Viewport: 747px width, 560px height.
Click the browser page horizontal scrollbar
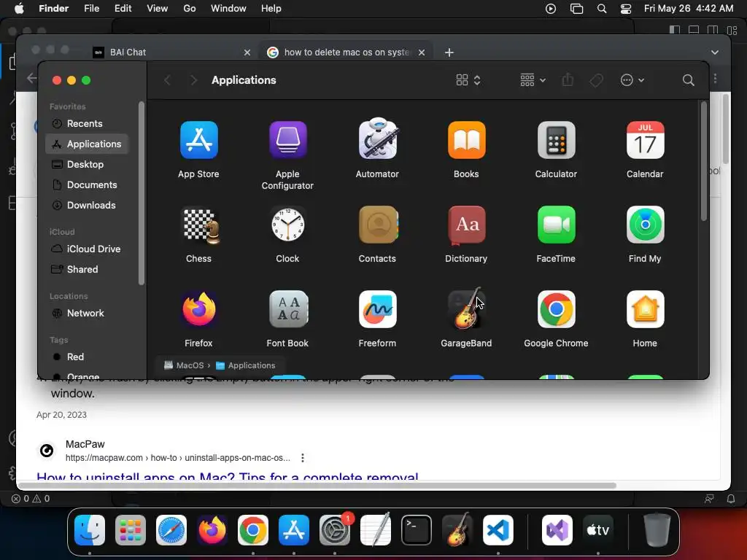pyautogui.click(x=317, y=486)
